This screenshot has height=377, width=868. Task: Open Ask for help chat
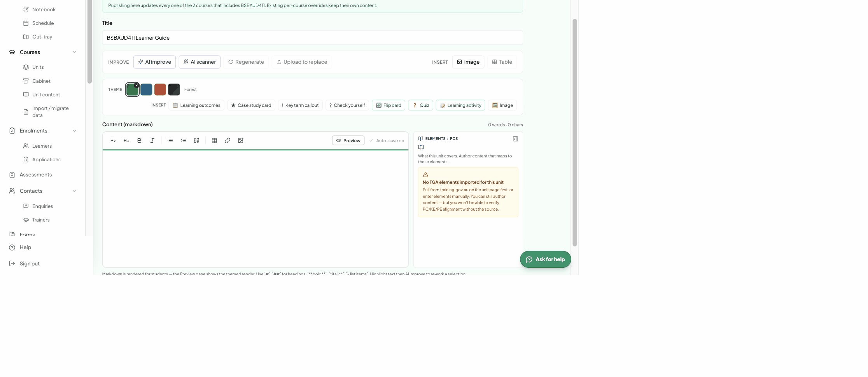point(546,260)
